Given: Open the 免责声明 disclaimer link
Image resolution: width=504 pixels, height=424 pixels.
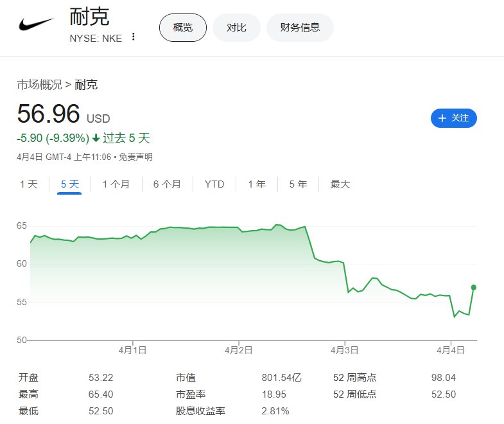Looking at the screenshot, I should [x=135, y=157].
